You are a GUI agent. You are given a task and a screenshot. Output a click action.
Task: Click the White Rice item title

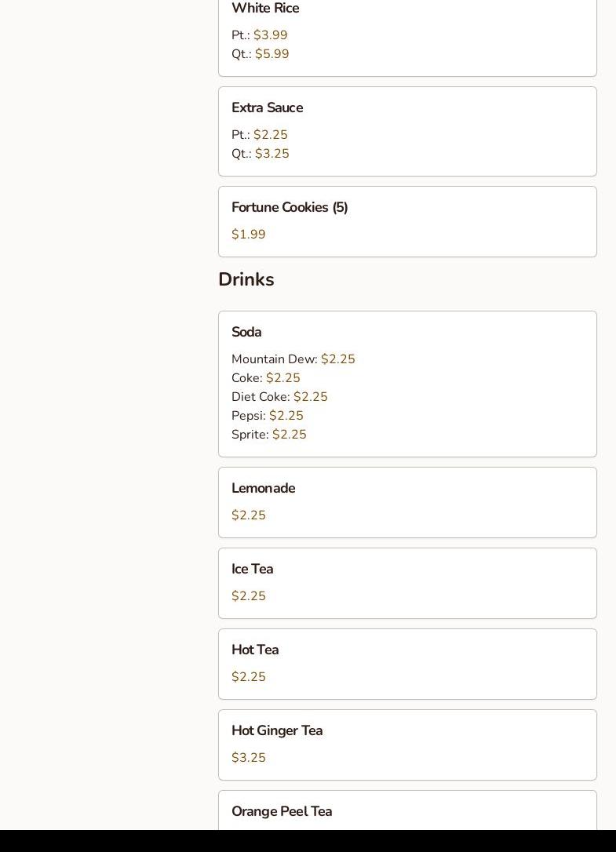[x=265, y=9]
